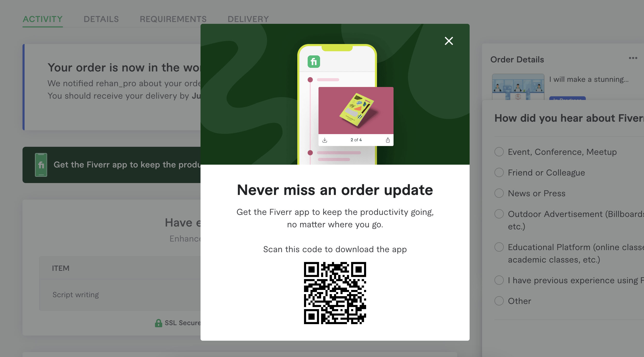Click the share icon on phone mockup
Image resolution: width=644 pixels, height=357 pixels.
387,140
